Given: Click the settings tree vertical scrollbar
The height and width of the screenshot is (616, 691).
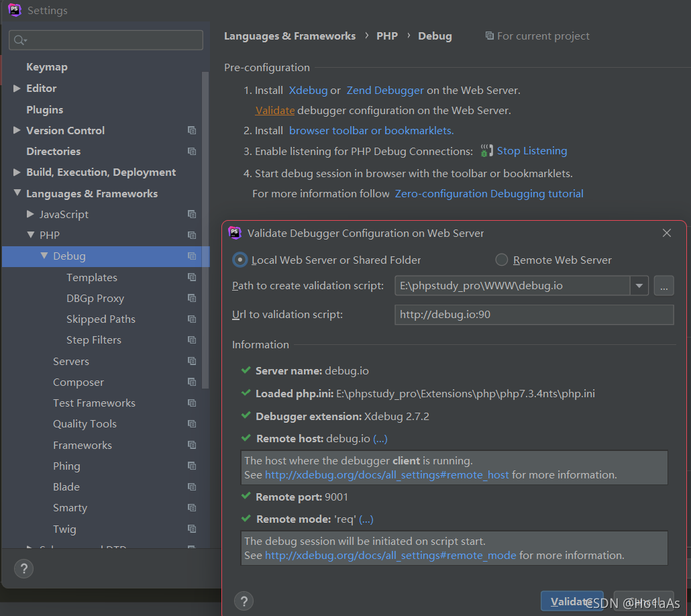Looking at the screenshot, I should [205, 229].
